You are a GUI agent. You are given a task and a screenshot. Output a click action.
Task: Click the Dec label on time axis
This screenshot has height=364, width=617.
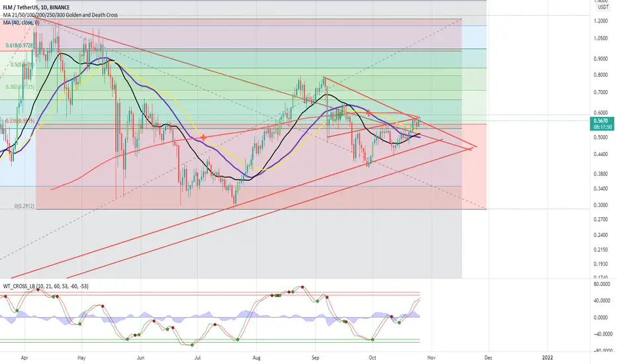tap(489, 357)
